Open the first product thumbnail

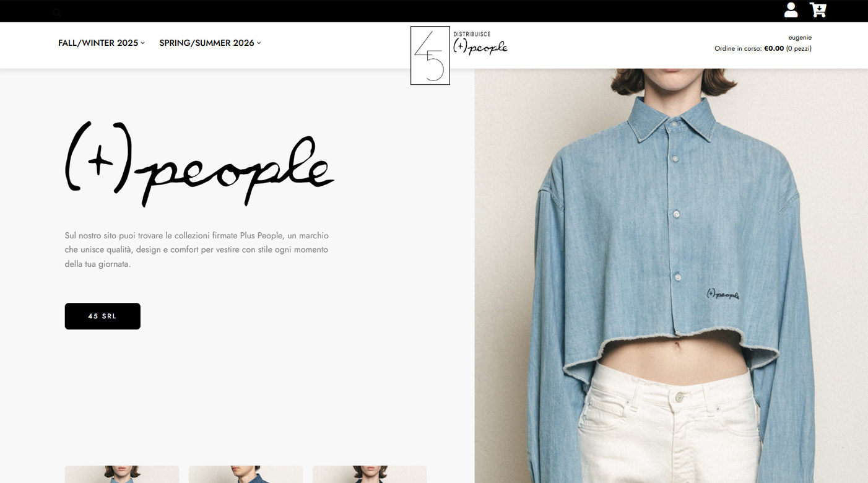[122, 474]
